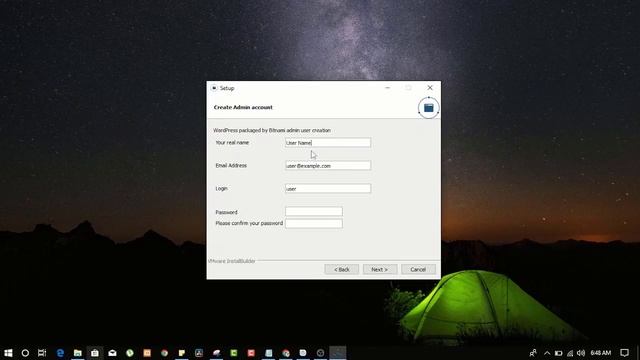Click the Please confirm your password label

coord(249,223)
